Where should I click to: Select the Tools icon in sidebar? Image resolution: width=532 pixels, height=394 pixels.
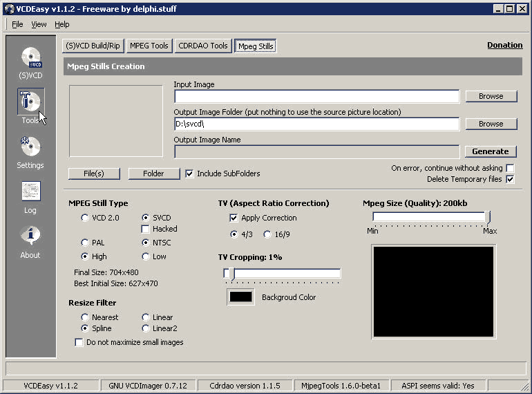(x=30, y=102)
